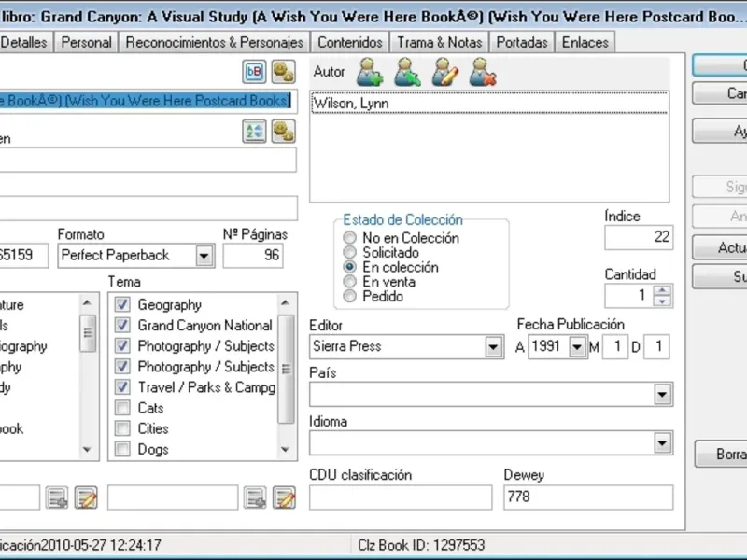Click the A-Z sort order icon
The image size is (747, 560).
click(254, 132)
